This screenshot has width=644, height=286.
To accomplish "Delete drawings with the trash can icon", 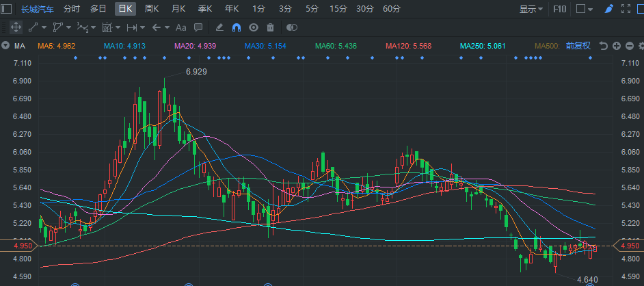I will [270, 27].
